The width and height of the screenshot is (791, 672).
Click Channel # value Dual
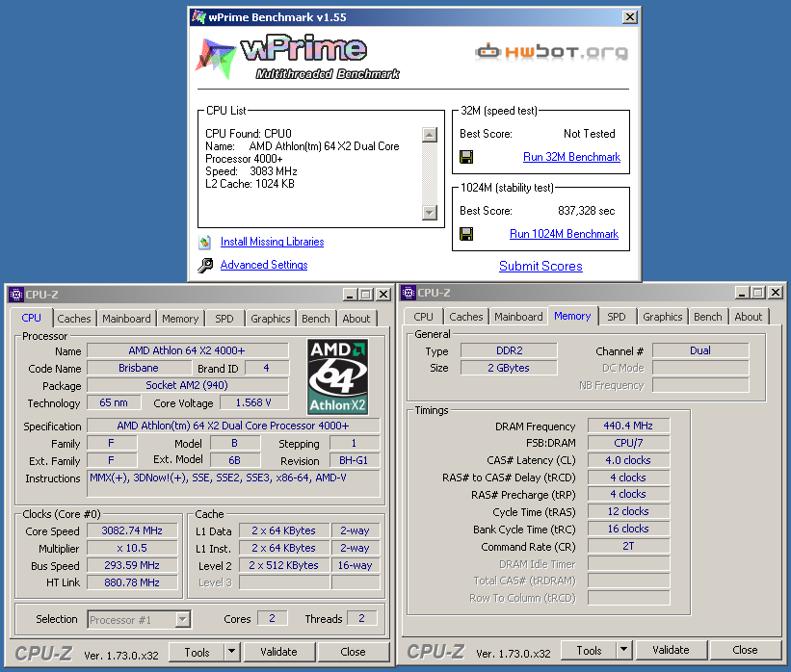pyautogui.click(x=700, y=350)
